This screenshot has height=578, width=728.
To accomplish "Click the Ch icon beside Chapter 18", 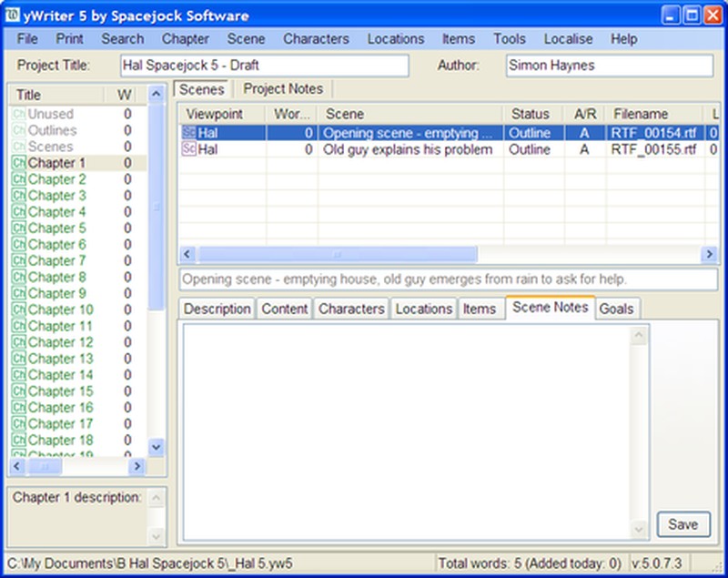I will coord(19,440).
